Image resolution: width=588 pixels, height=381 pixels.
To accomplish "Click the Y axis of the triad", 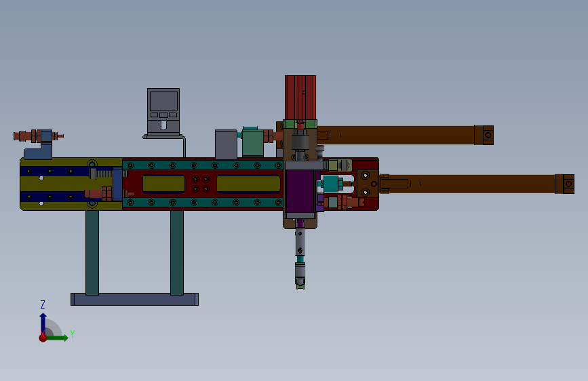I will click(57, 338).
